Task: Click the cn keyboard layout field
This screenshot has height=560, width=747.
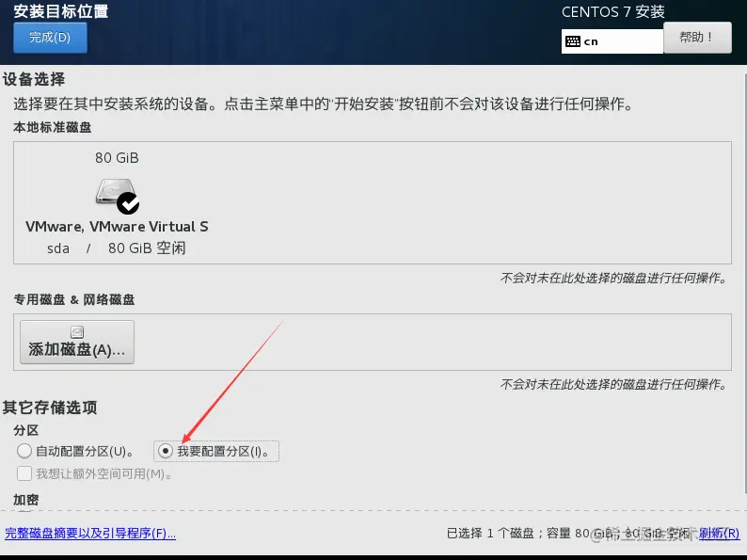Action: coord(612,41)
